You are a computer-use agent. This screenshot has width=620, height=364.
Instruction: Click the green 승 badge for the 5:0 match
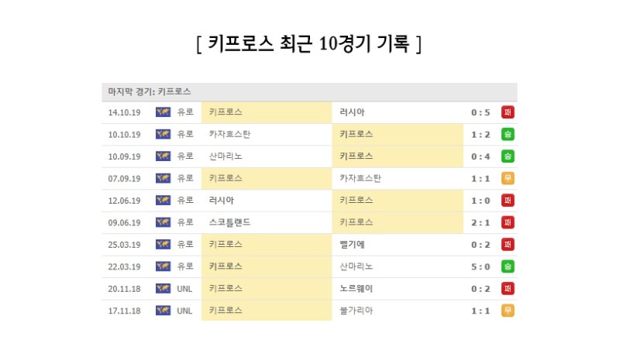[x=508, y=266]
